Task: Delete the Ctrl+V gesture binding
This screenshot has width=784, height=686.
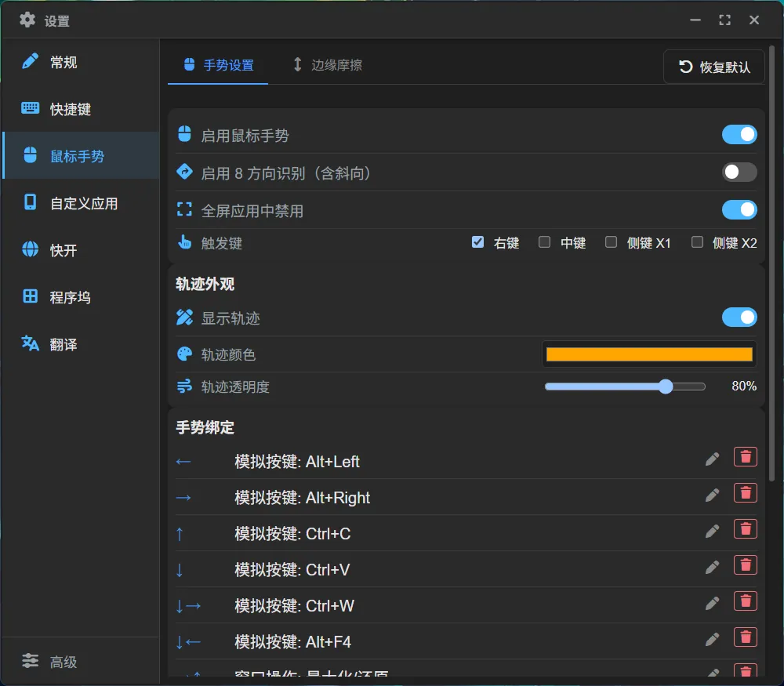Action: (745, 565)
